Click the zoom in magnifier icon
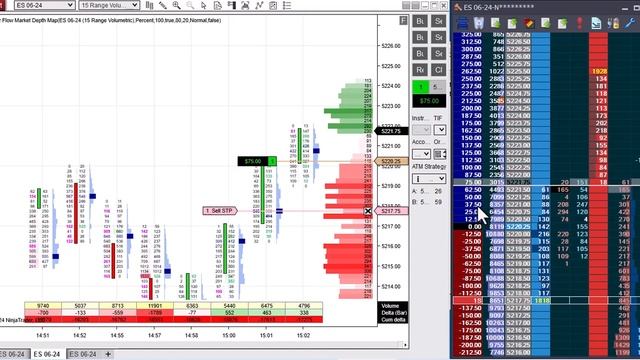 tap(176, 5)
